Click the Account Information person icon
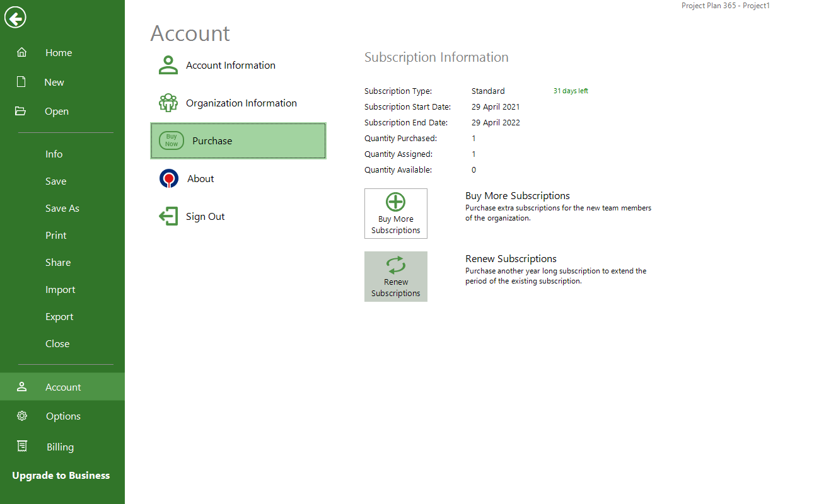 (x=167, y=64)
